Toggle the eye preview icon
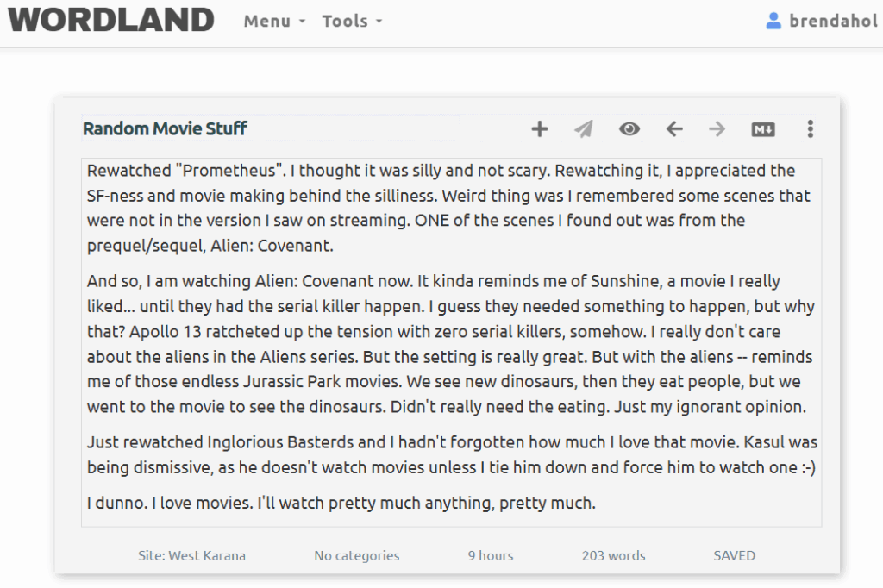Viewport: 883px width, 588px height. (x=629, y=129)
